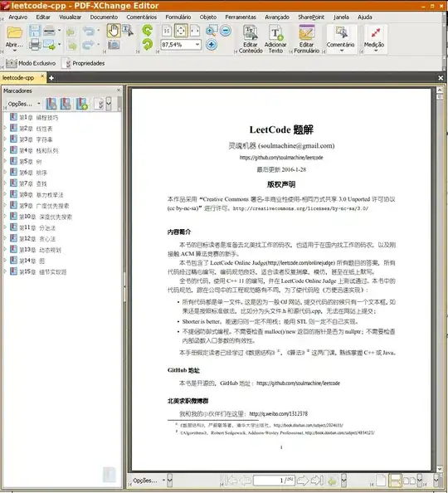Expand the 第4章 bookmark
Image resolution: width=448 pixels, height=493 pixels.
5,149
